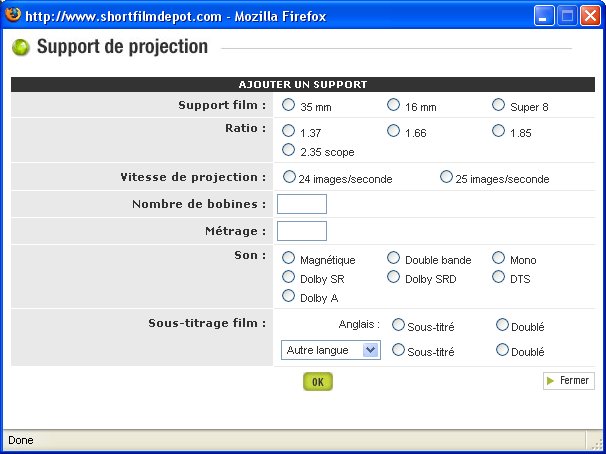Choose Doublé for the other language row
This screenshot has width=606, height=454.
[502, 350]
